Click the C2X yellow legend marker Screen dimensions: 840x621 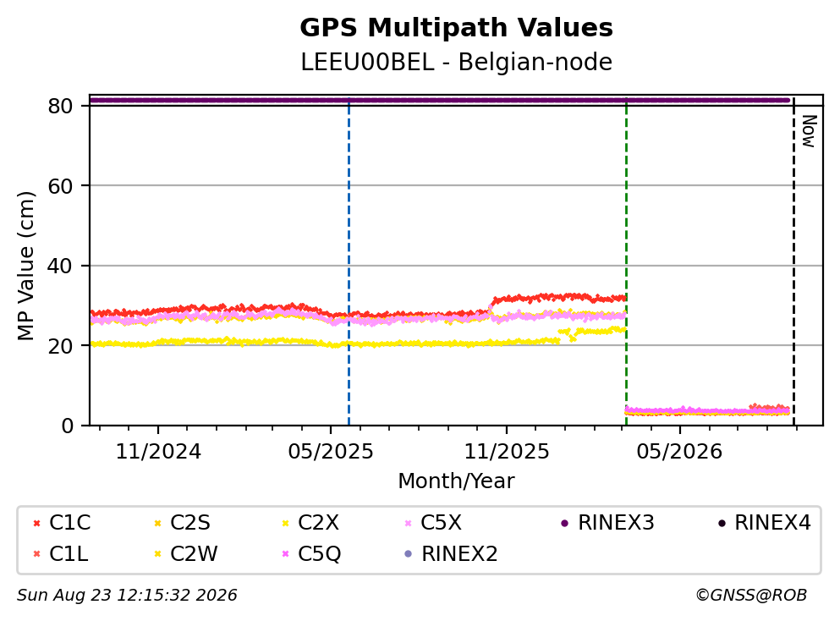(x=286, y=524)
